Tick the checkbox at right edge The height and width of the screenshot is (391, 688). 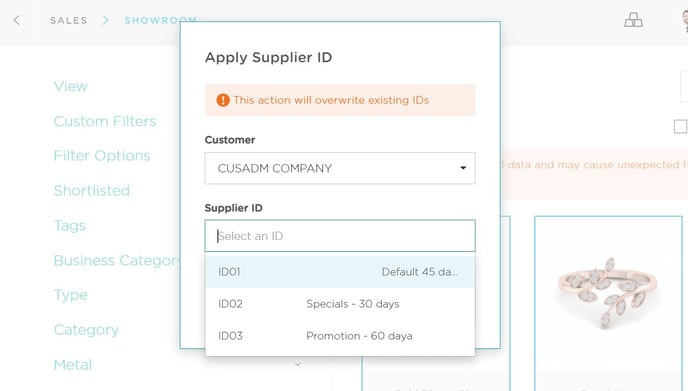coord(681,126)
